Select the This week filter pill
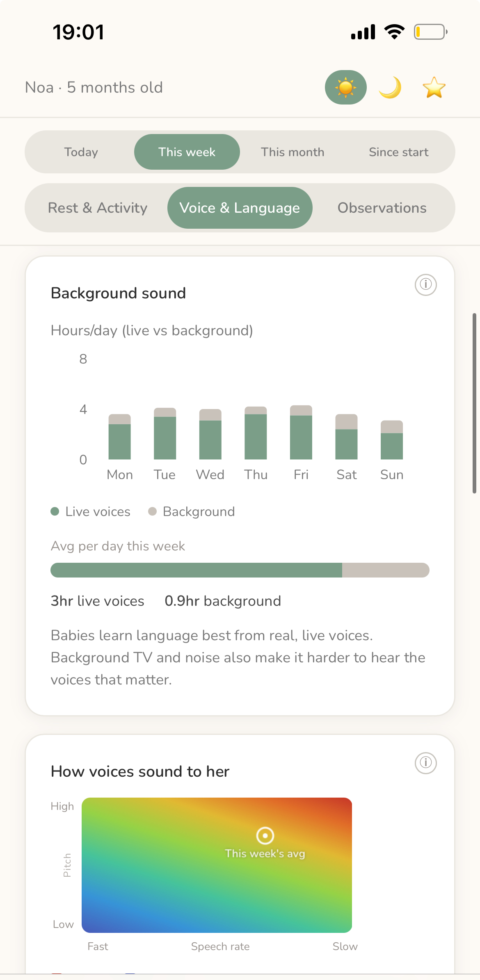480x980 pixels. pyautogui.click(x=187, y=152)
